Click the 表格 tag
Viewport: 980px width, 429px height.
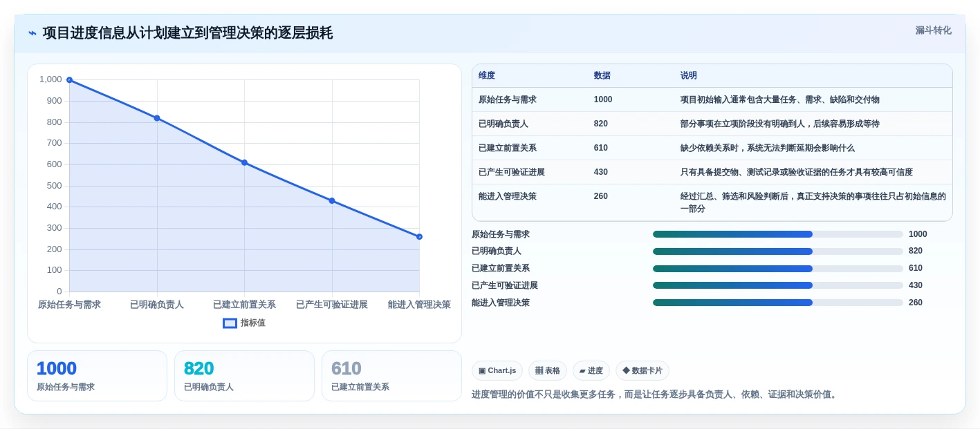[547, 370]
